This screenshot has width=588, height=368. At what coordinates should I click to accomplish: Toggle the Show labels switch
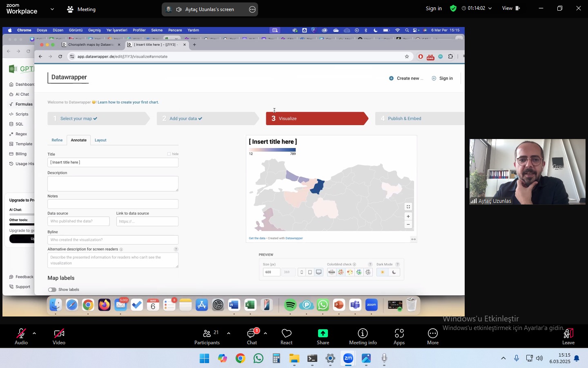(52, 289)
